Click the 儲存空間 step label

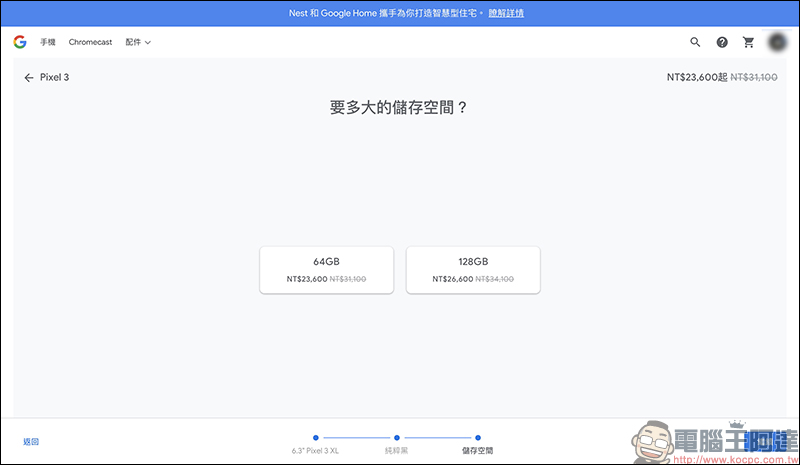point(478,451)
